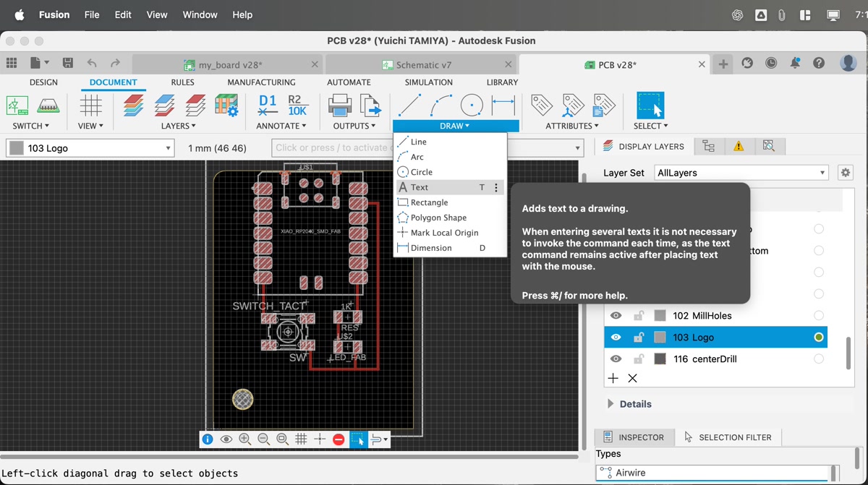This screenshot has height=485, width=868.
Task: Click the grid settings icon in the ribbon
Action: 90,106
